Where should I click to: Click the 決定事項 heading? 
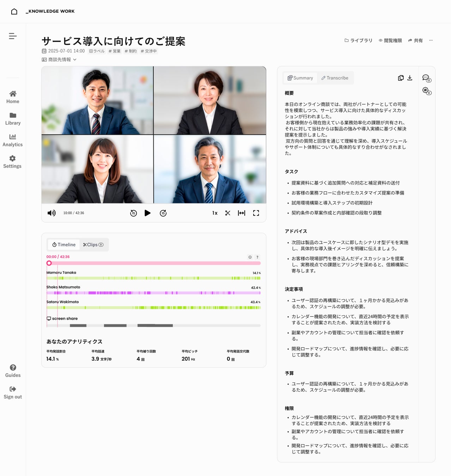point(294,289)
